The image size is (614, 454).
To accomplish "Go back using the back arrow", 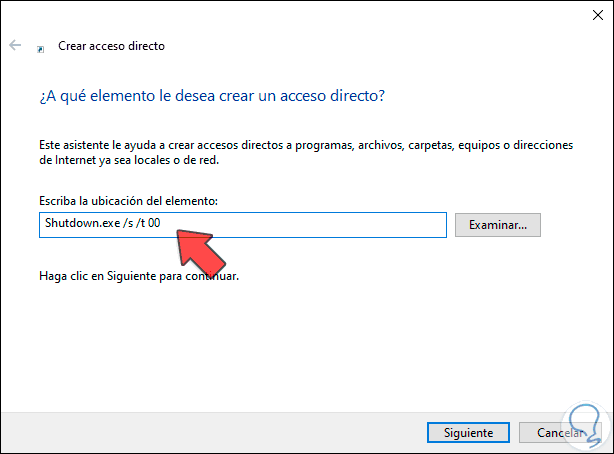I will click(x=16, y=46).
